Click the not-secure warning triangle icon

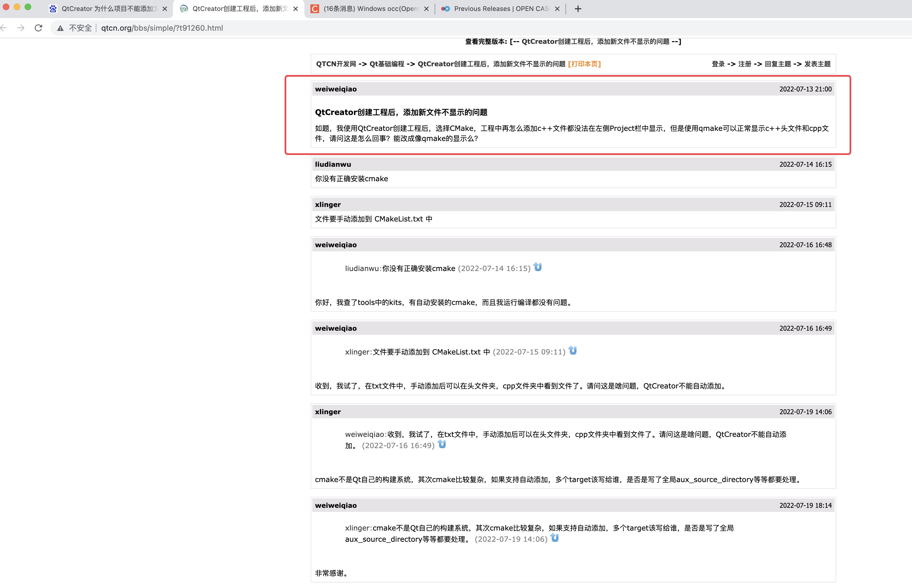click(x=60, y=28)
